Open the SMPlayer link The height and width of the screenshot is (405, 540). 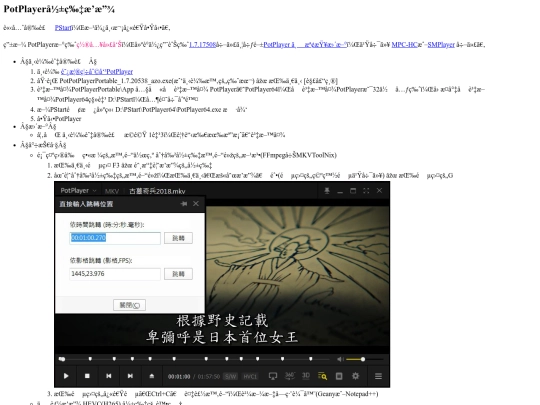(441, 45)
